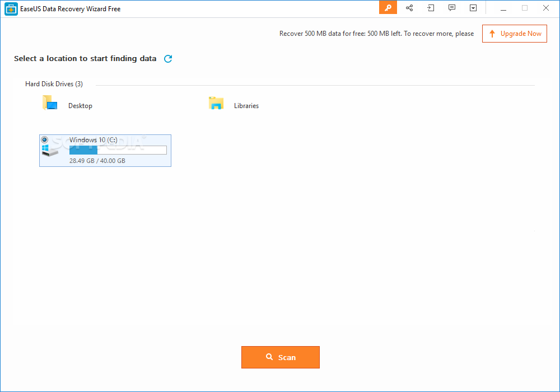This screenshot has height=392, width=560.
Task: Select the Desktop folder icon
Action: (x=50, y=103)
